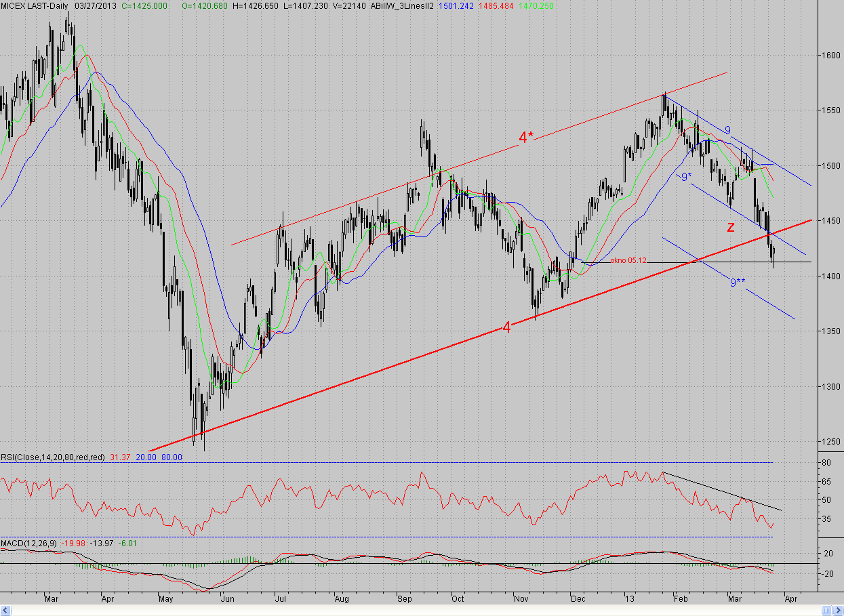Click the RSI 80 level on right axis

[x=827, y=463]
